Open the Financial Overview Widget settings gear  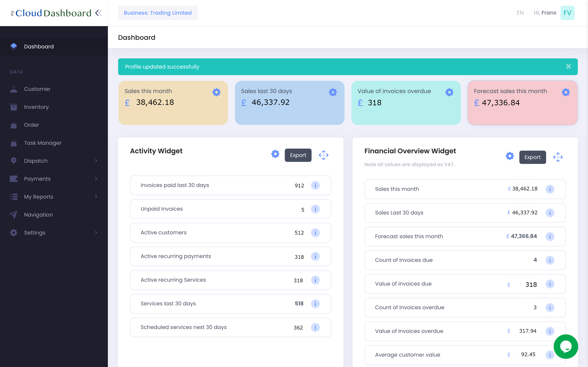point(510,156)
